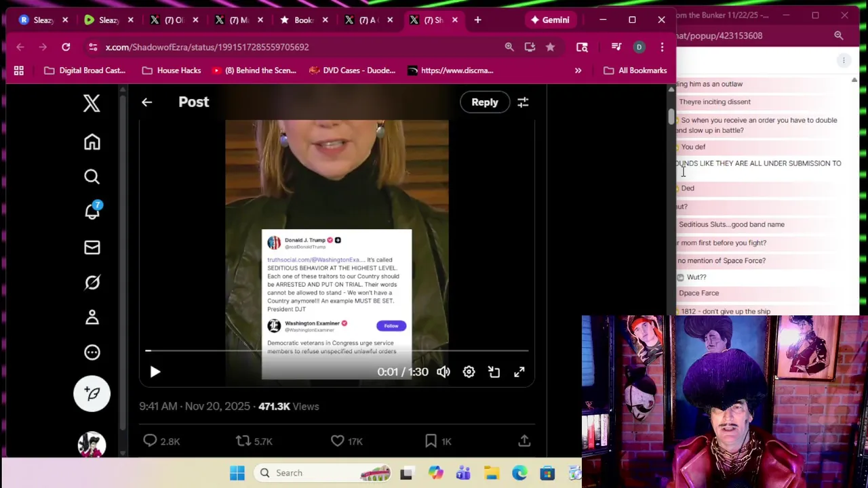Navigate back in Chrome
The width and height of the screenshot is (868, 488).
pos(20,47)
